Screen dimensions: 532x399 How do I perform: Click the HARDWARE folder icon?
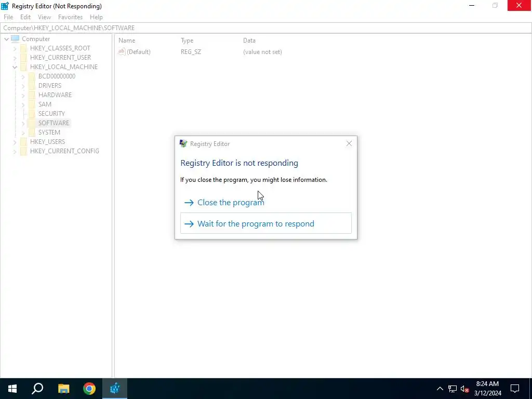(x=32, y=95)
